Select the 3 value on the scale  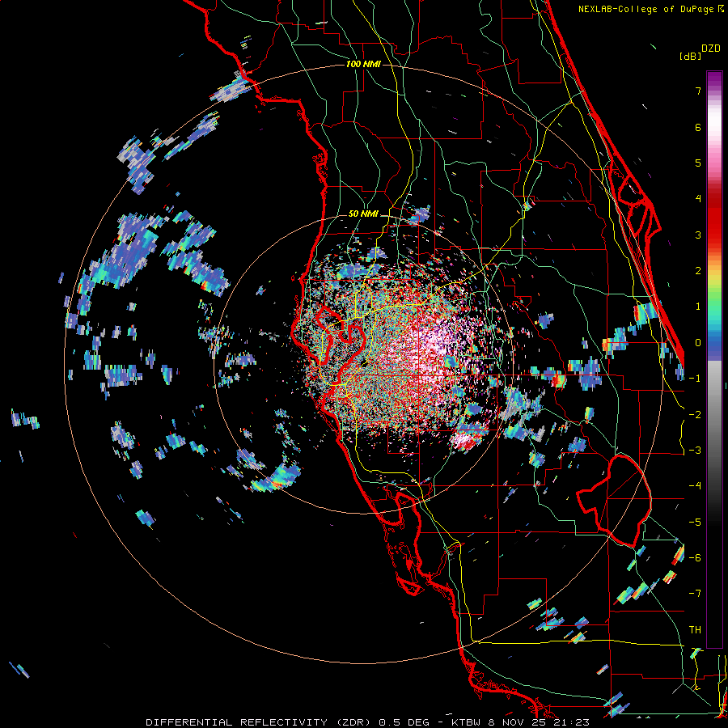pos(698,235)
